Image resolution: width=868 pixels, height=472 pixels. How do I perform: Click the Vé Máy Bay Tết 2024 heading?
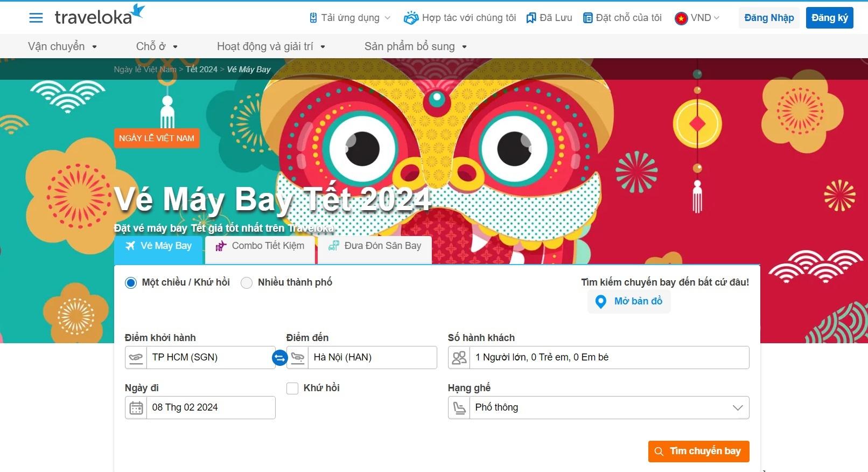click(x=273, y=199)
